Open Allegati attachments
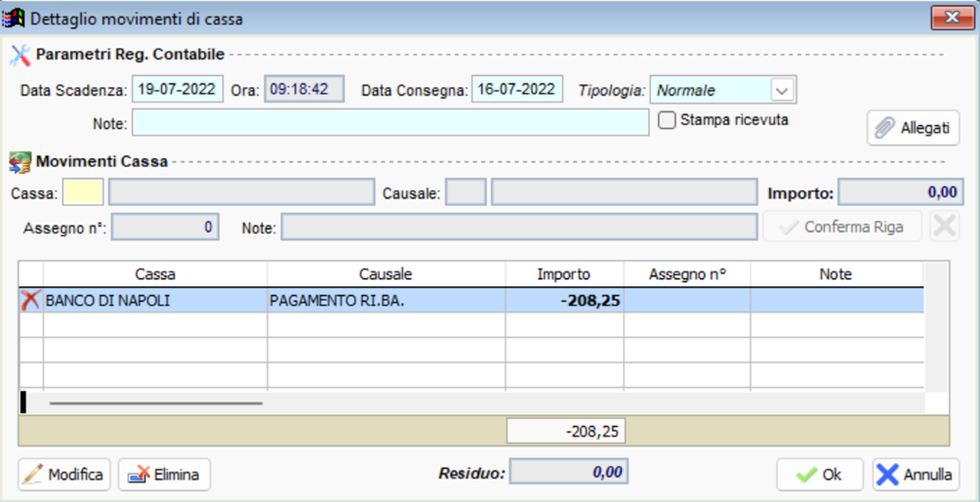 click(x=913, y=128)
